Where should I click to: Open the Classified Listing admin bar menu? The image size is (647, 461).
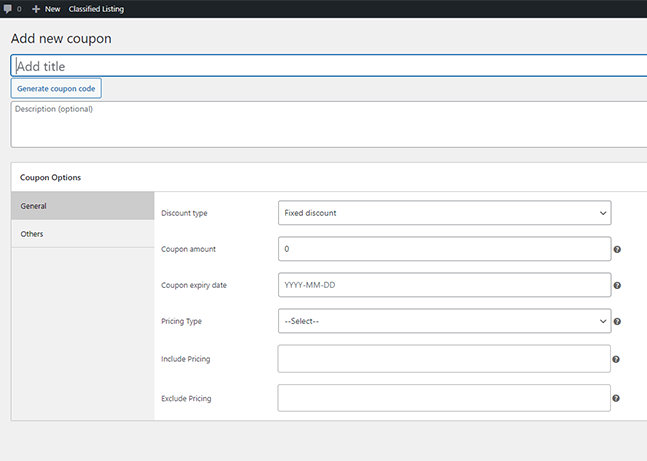96,9
